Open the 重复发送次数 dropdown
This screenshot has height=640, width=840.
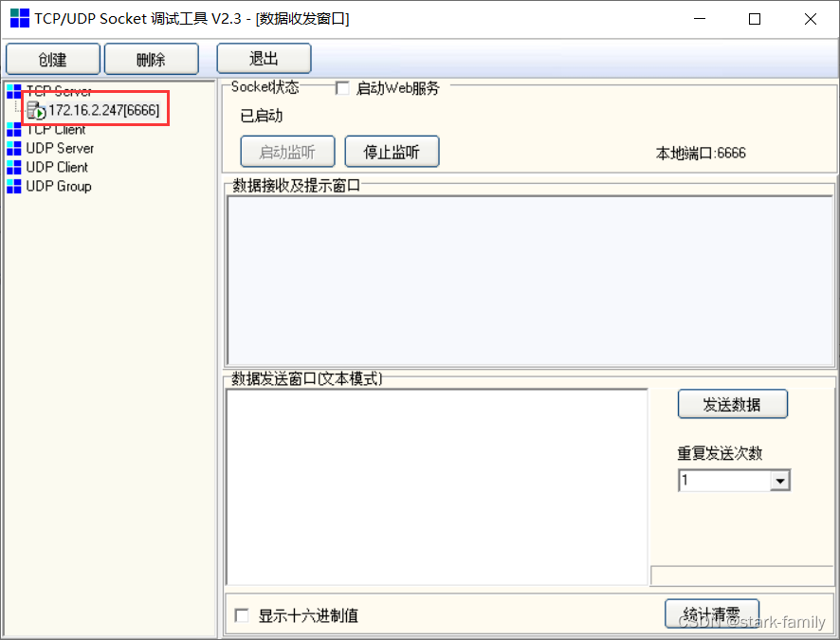click(x=782, y=480)
